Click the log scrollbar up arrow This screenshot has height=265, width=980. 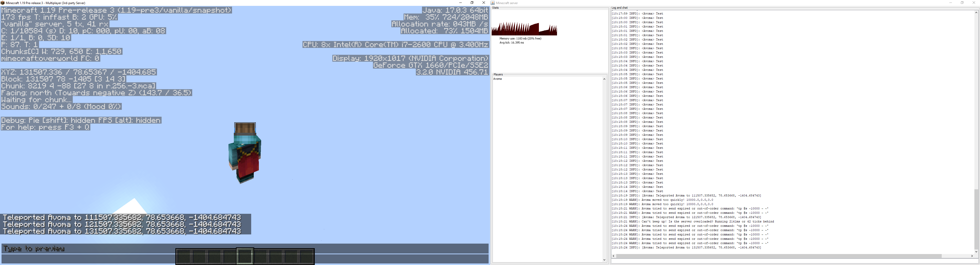(976, 12)
